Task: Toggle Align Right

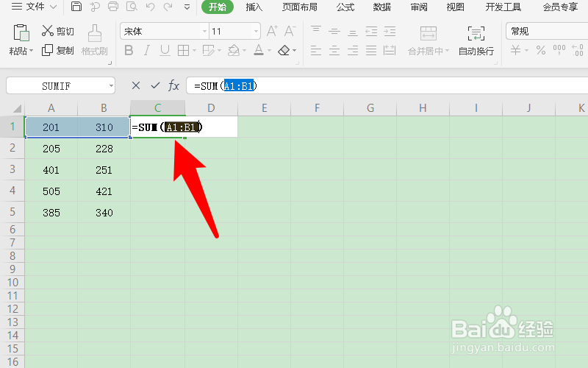Action: [x=353, y=50]
